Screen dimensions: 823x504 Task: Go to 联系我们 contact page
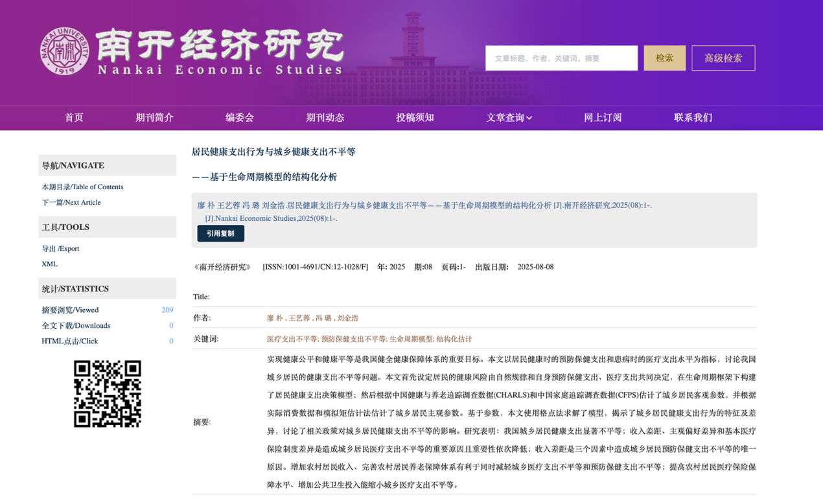(x=693, y=118)
